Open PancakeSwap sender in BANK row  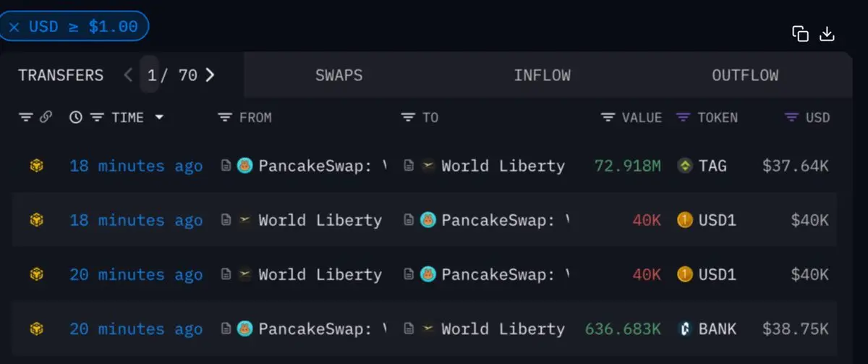point(322,329)
